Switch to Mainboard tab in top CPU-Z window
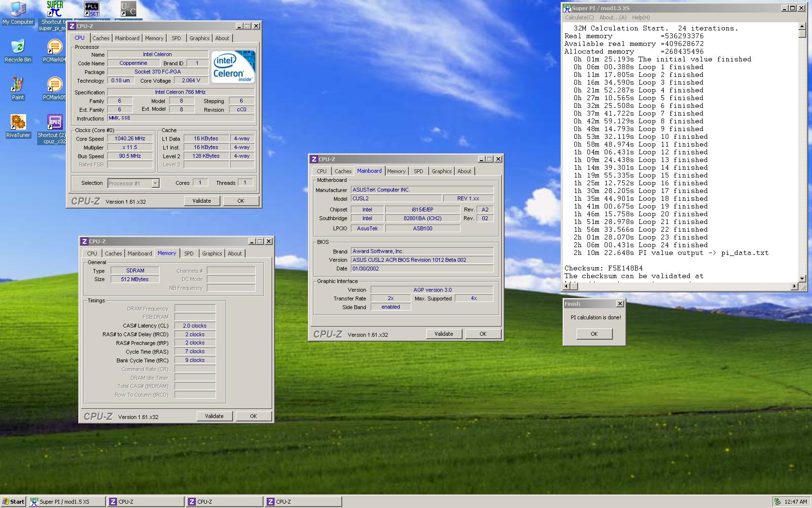 pyautogui.click(x=127, y=38)
